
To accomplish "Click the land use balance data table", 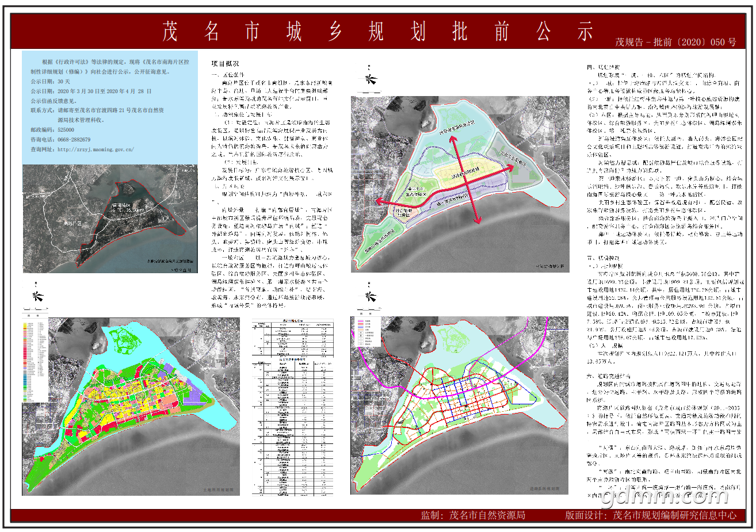I will coord(292,406).
